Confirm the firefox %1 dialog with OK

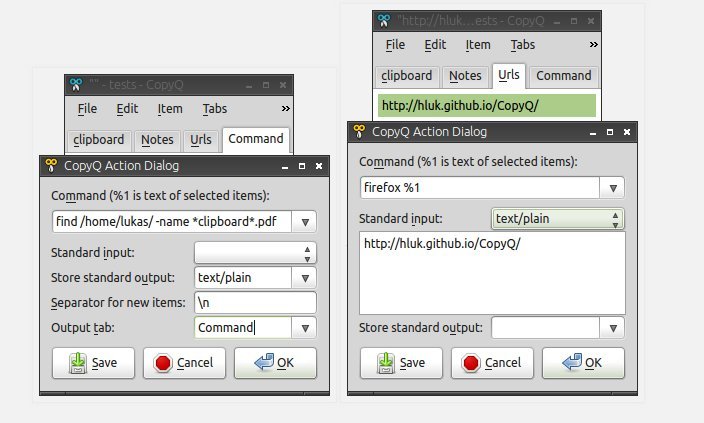point(583,363)
